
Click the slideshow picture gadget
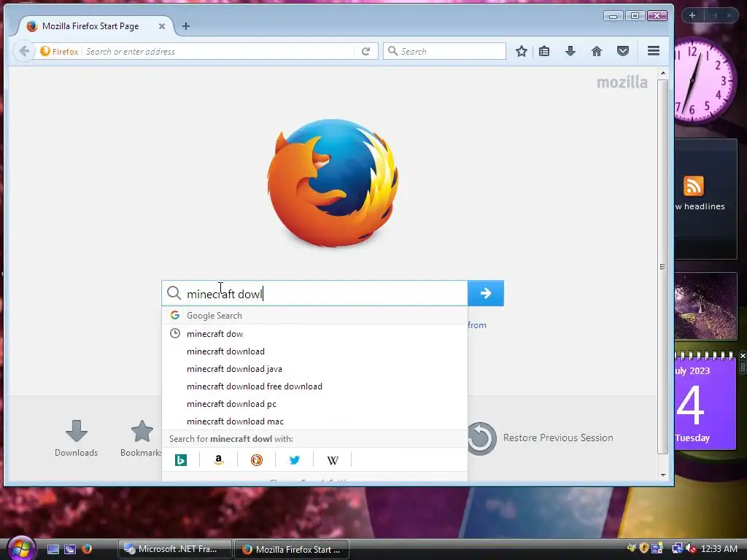point(705,306)
